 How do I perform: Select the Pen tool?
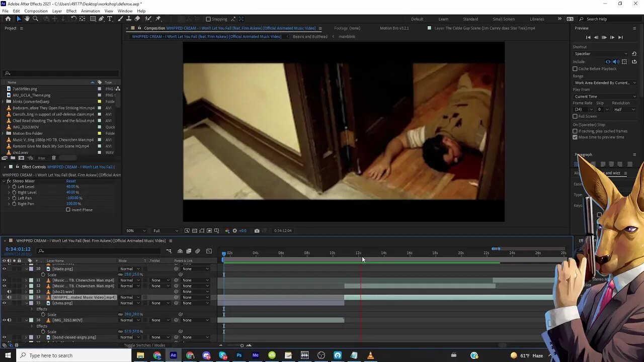pos(101,19)
